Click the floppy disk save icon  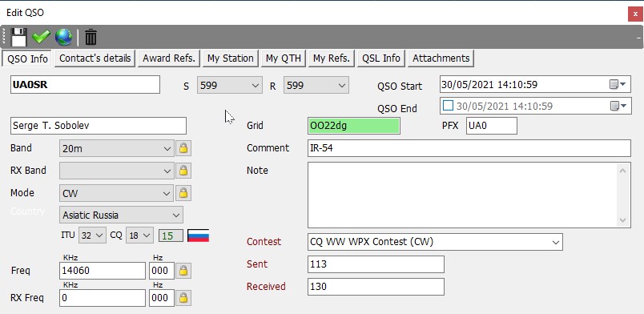coord(18,38)
